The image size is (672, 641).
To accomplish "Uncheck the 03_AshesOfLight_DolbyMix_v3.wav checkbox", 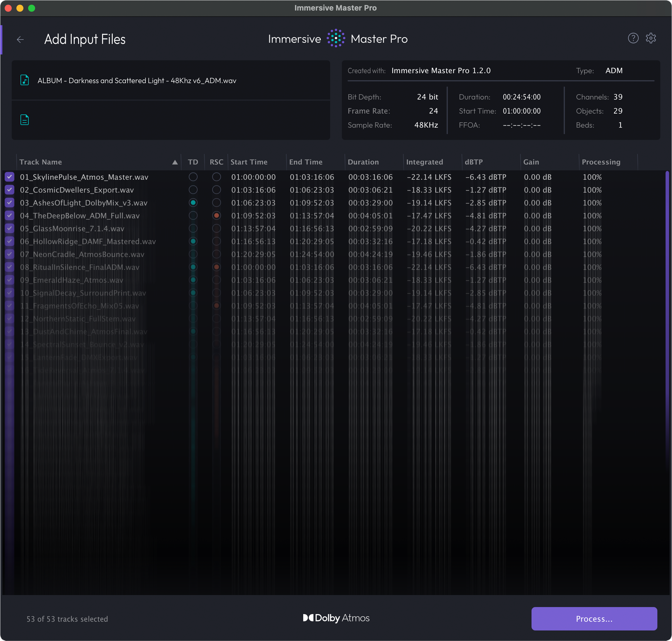I will pyautogui.click(x=10, y=203).
